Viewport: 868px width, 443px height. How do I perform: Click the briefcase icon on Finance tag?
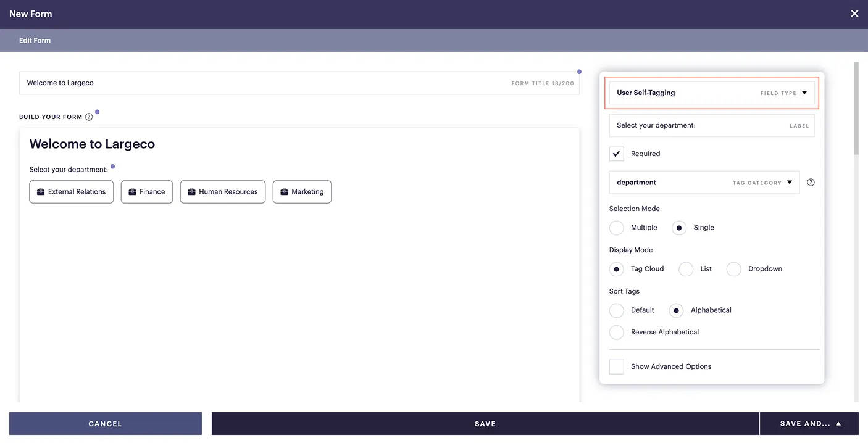(x=132, y=192)
